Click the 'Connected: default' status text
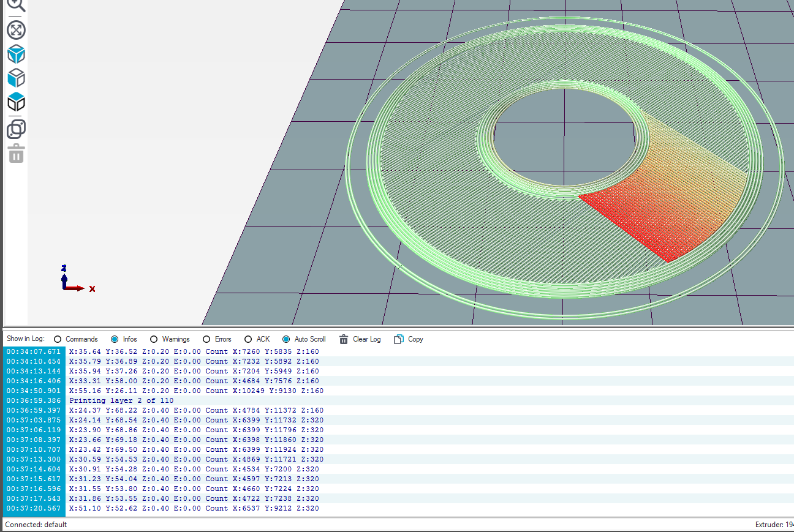The height and width of the screenshot is (532, 794). (x=36, y=525)
